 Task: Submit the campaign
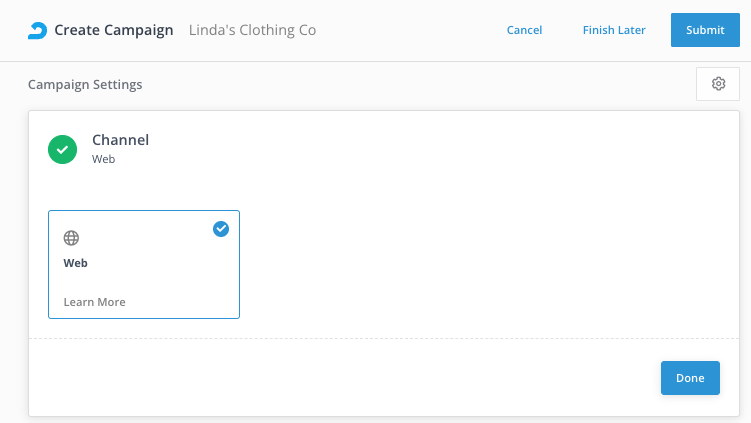tap(705, 30)
